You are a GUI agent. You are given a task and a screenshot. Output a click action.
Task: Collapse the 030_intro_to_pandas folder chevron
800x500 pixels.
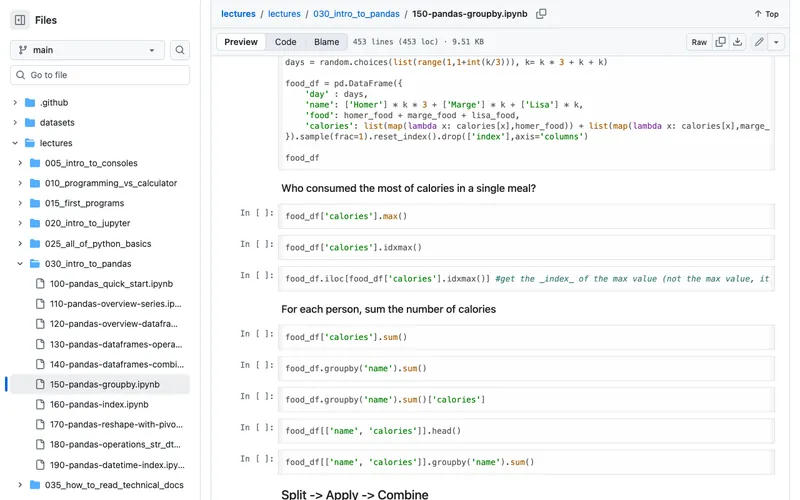tap(20, 263)
